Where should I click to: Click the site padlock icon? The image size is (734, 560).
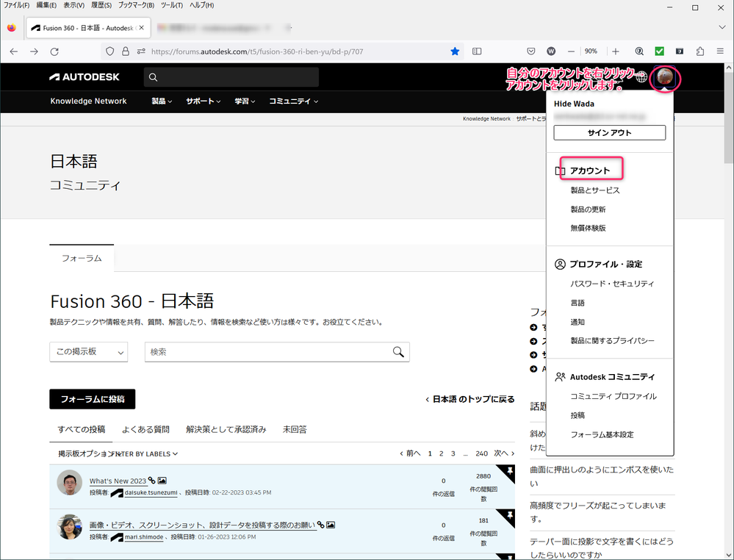126,51
